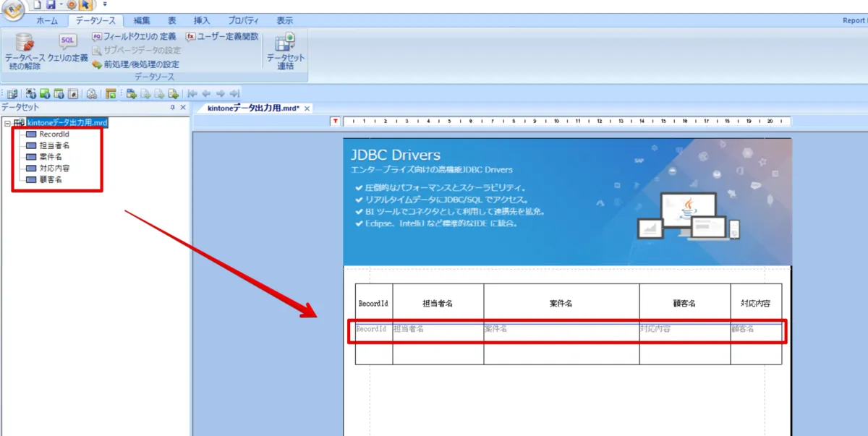This screenshot has width=868, height=436.
Task: Open the dropdown arrow beside the save icon
Action: point(61,5)
